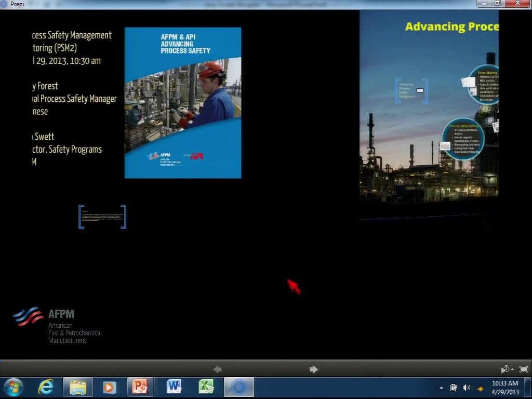532x399 pixels.
Task: Click the yellow 'Advancing Proce' title
Action: 451,26
